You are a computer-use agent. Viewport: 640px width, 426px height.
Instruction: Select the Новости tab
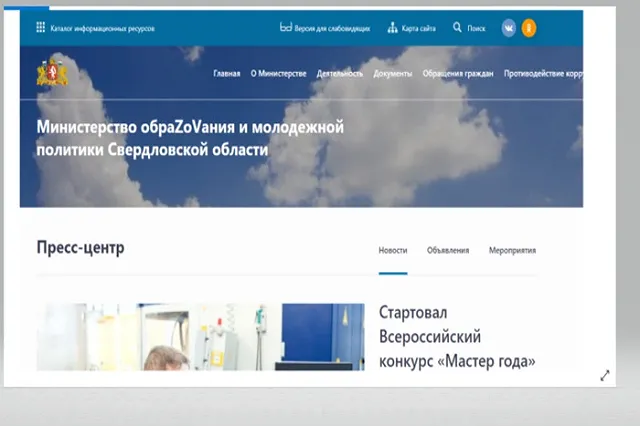coord(393,250)
